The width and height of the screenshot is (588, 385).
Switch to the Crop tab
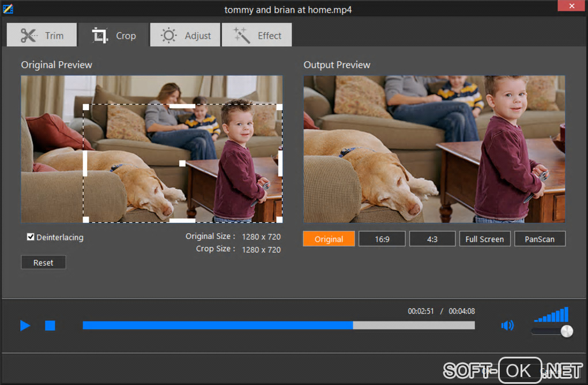pyautogui.click(x=114, y=35)
